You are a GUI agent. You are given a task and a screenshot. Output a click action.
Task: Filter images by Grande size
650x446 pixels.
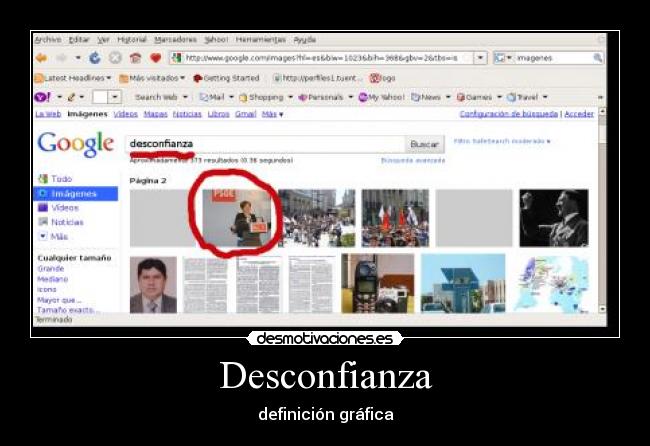(x=51, y=269)
